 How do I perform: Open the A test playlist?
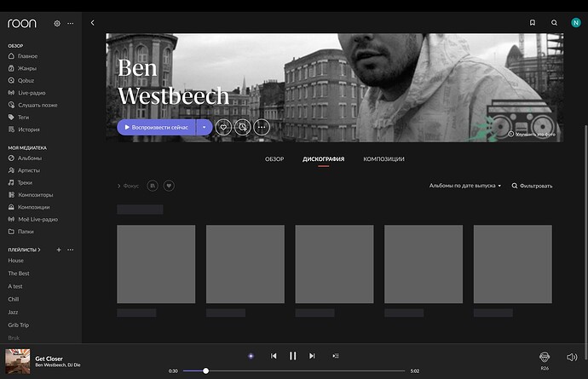click(x=15, y=286)
